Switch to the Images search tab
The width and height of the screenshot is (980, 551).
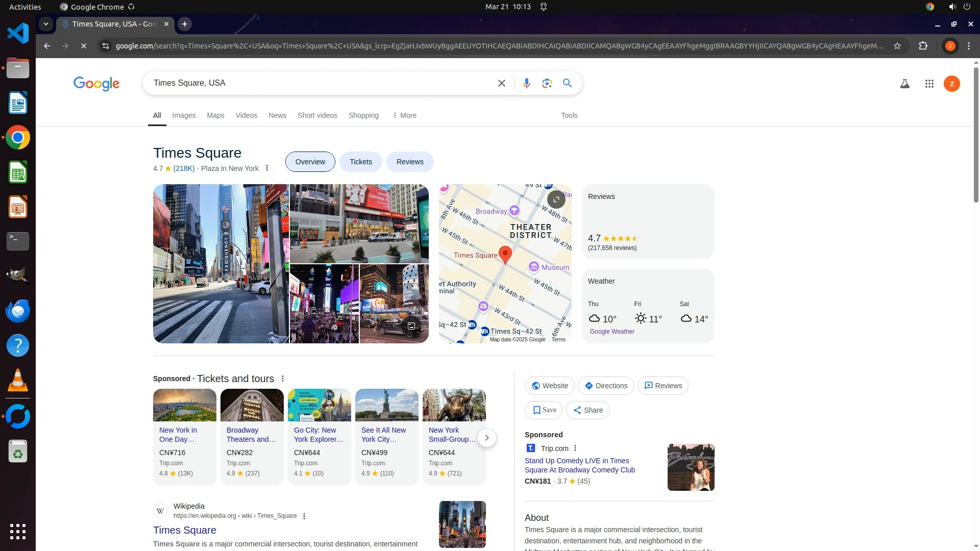[x=184, y=115]
